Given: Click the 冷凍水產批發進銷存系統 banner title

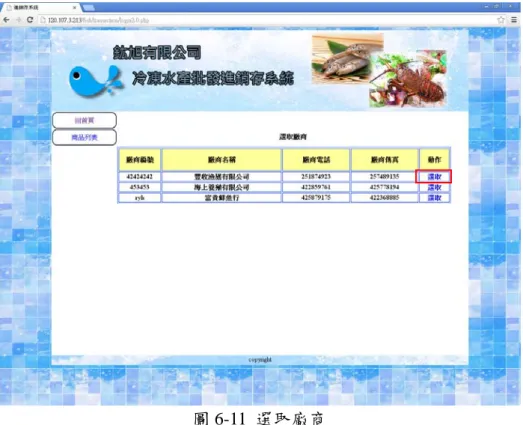Looking at the screenshot, I should 213,79.
